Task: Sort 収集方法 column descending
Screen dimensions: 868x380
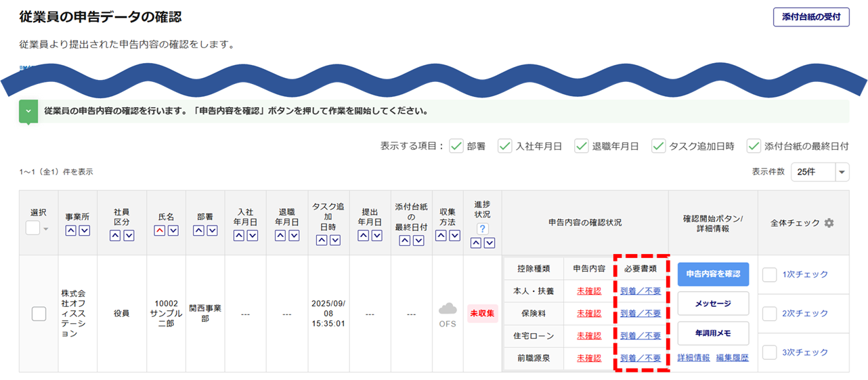Action: tap(454, 236)
